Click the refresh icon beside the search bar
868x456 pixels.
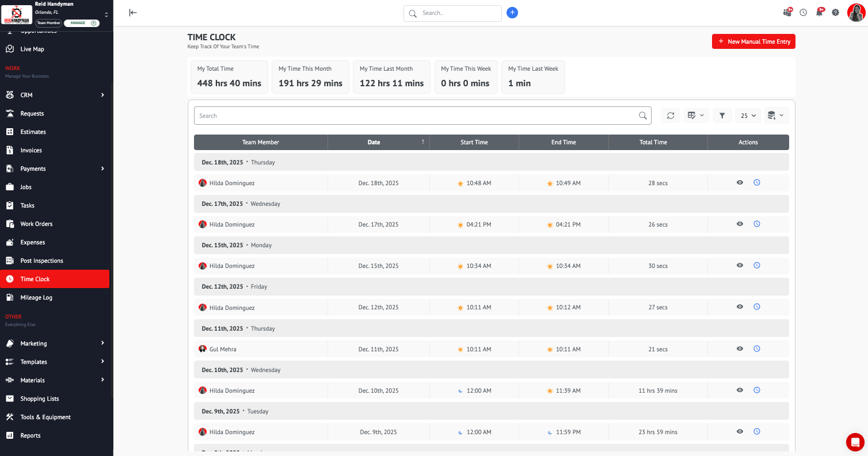click(671, 116)
